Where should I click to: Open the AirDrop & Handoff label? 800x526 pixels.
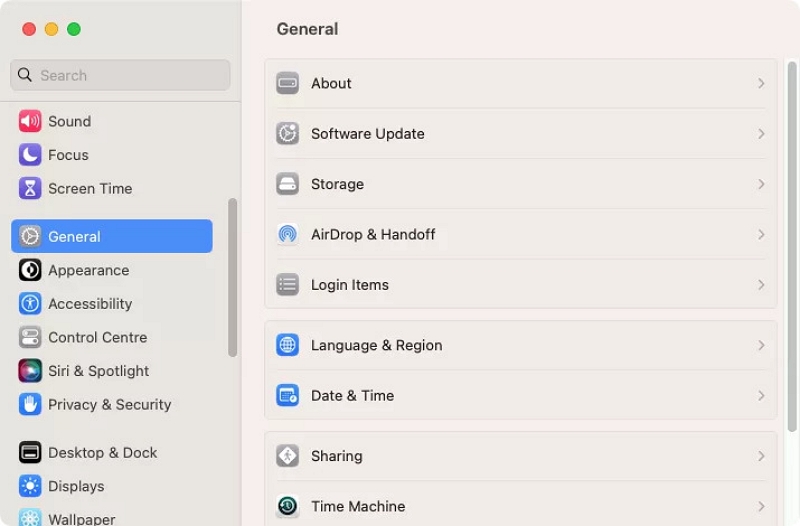coord(373,234)
